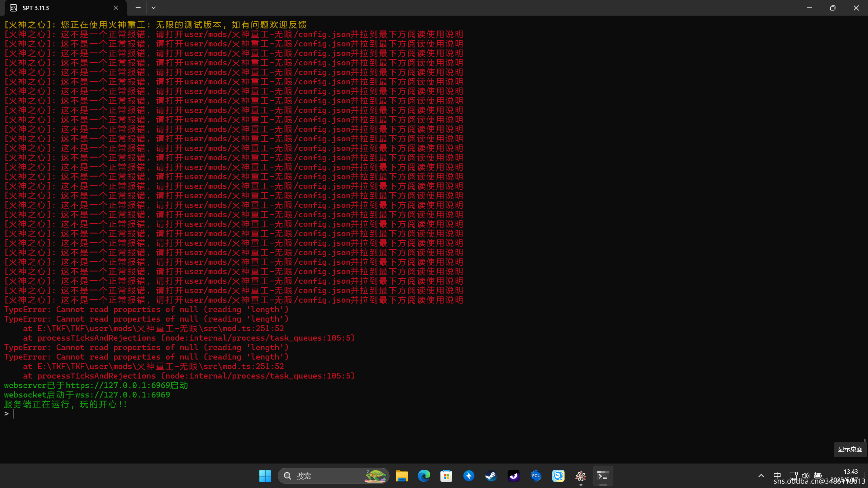The image size is (868, 488).
Task: Close the SPT 3.11.3 terminal tab
Action: (116, 8)
